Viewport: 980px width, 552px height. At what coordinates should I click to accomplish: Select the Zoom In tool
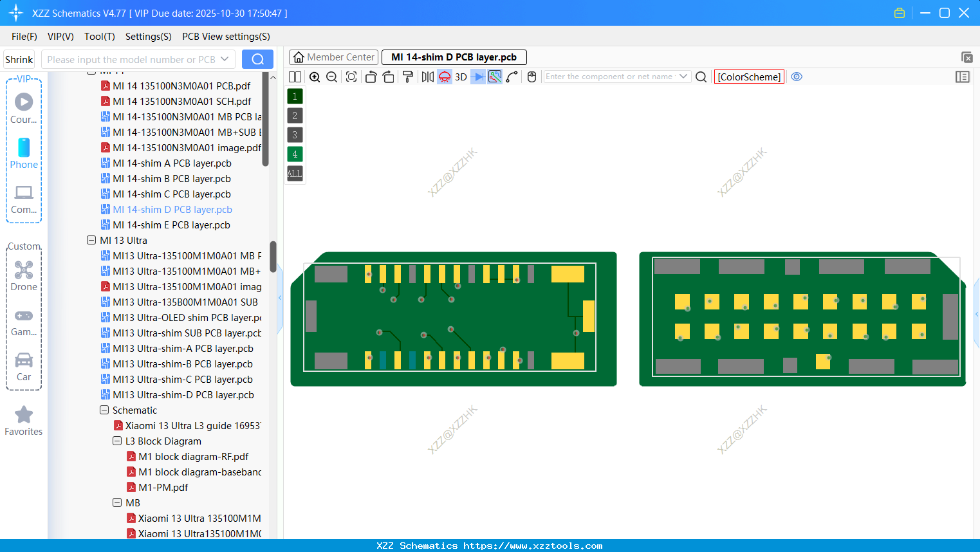click(315, 77)
